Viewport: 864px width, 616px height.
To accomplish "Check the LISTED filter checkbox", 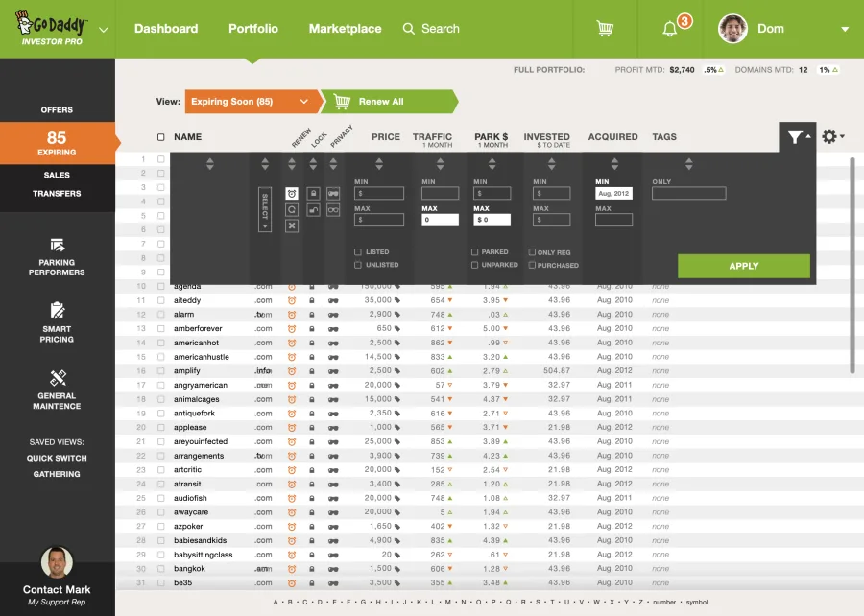I will pos(358,252).
